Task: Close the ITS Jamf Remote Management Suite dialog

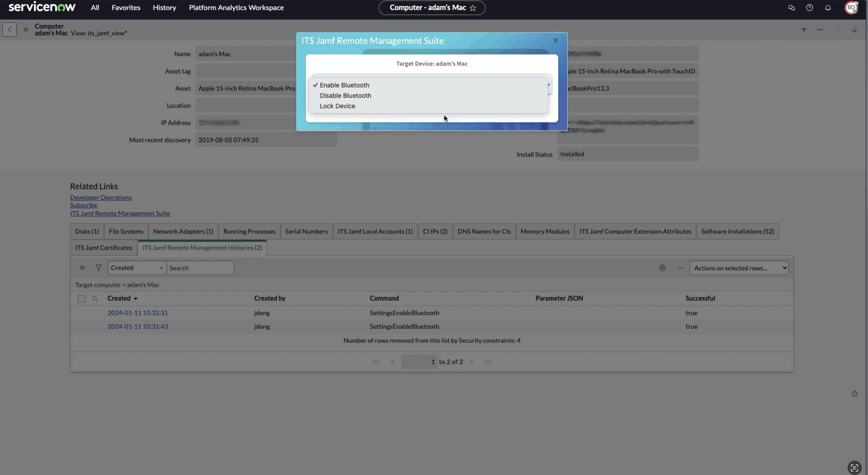Action: pyautogui.click(x=555, y=40)
